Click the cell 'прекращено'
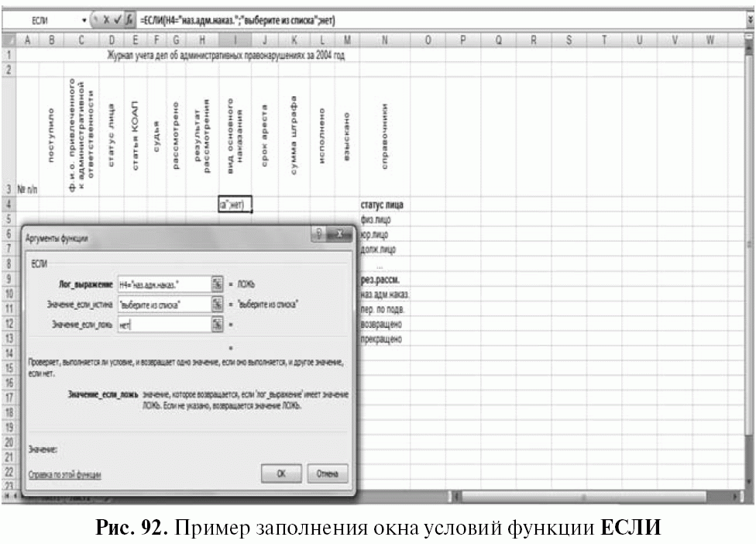The height and width of the screenshot is (544, 756). 384,339
